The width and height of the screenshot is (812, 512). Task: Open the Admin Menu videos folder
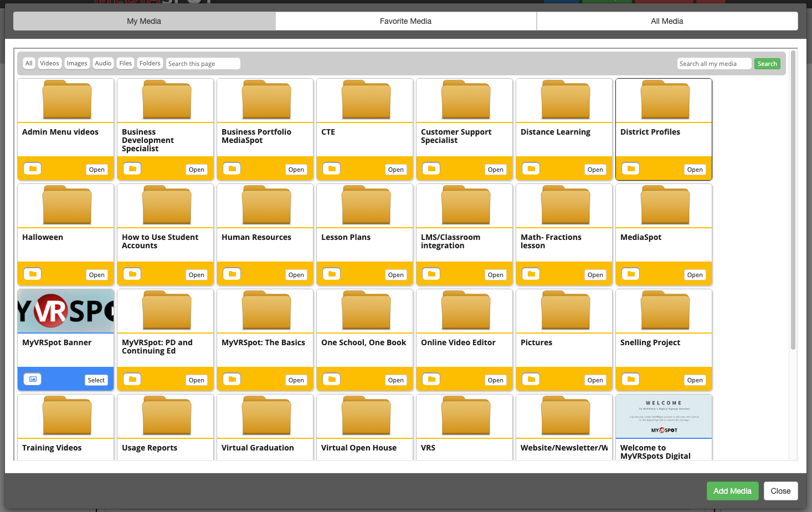[x=97, y=170]
